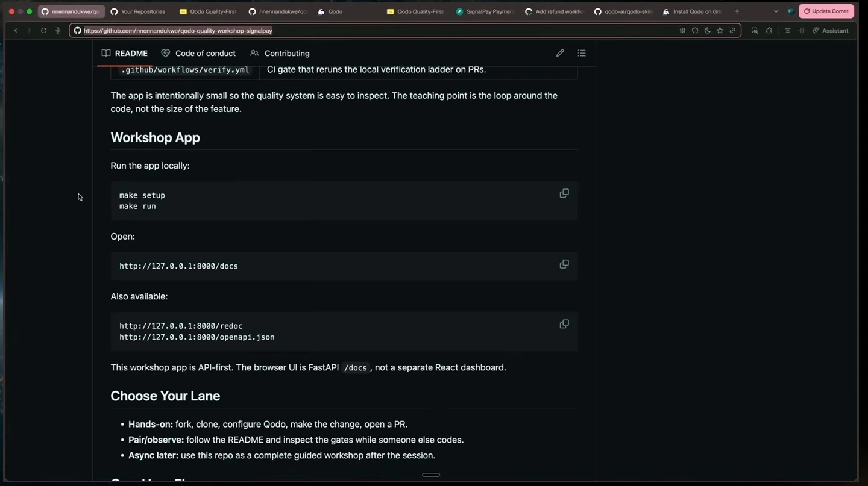The height and width of the screenshot is (486, 868).
Task: Click the .github/workflows/verify.yml table cell
Action: pos(185,70)
